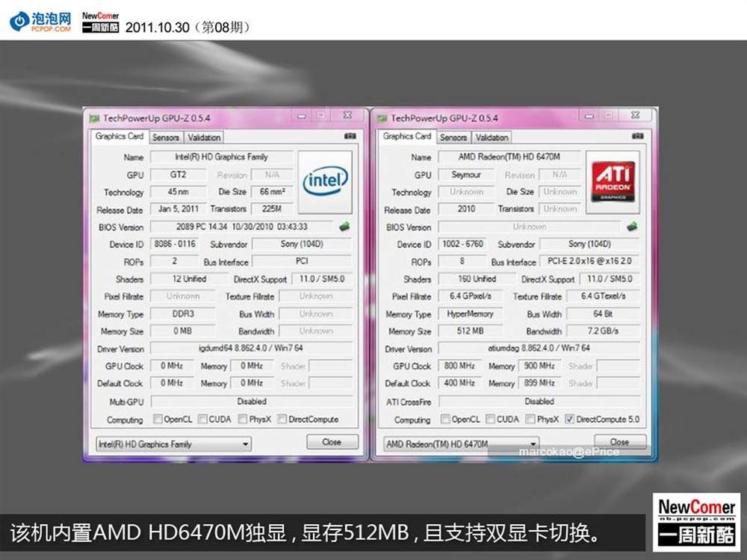Toggle the PhysX checkbox in the Intel window
The width and height of the screenshot is (747, 560).
coord(243,419)
